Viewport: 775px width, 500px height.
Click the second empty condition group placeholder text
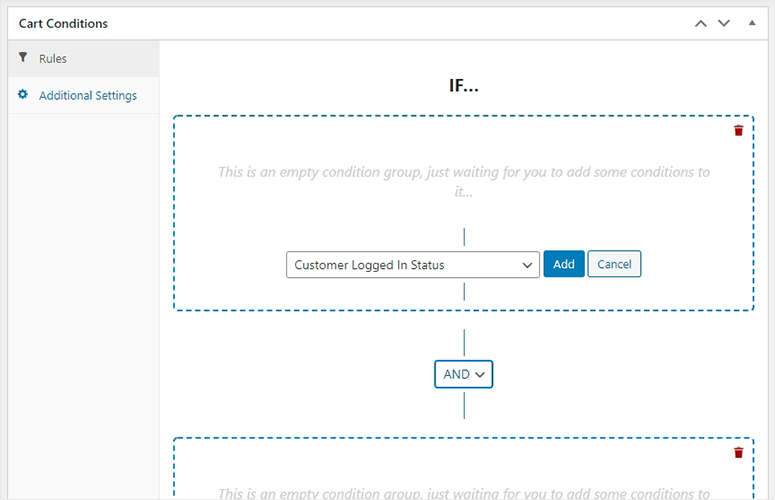pos(464,493)
